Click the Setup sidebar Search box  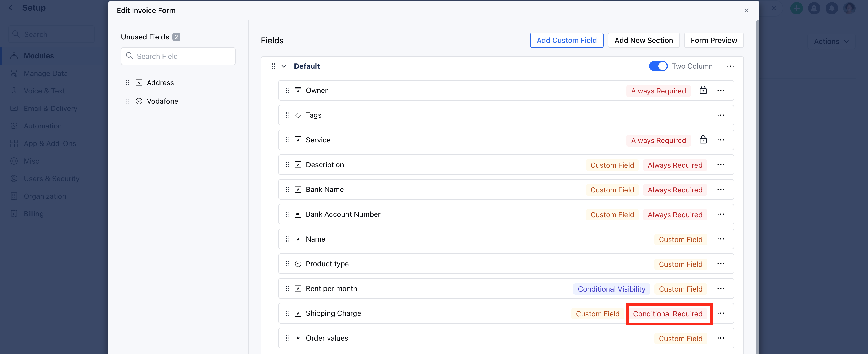51,34
